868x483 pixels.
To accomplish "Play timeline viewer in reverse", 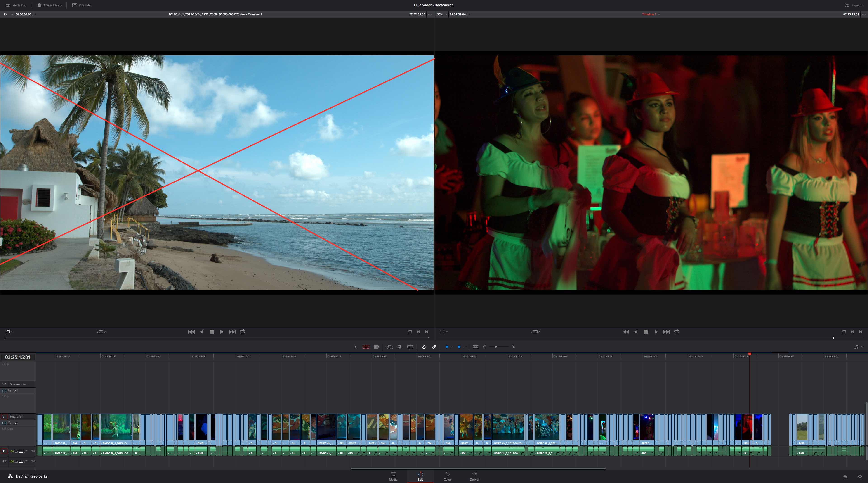I will [x=636, y=332].
